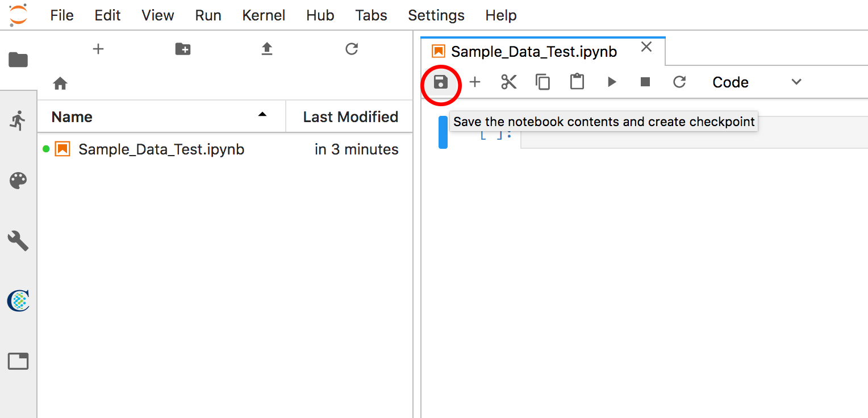The width and height of the screenshot is (868, 418).
Task: Open the Kernel menu
Action: 264,15
